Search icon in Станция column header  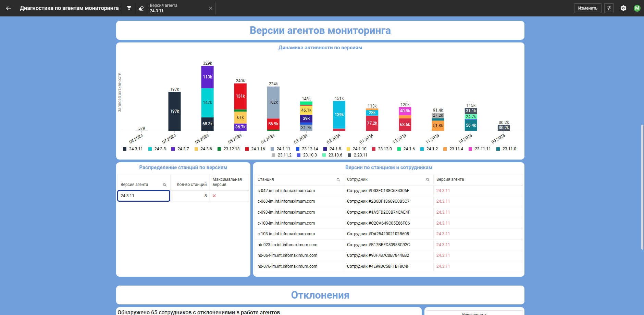click(x=338, y=180)
